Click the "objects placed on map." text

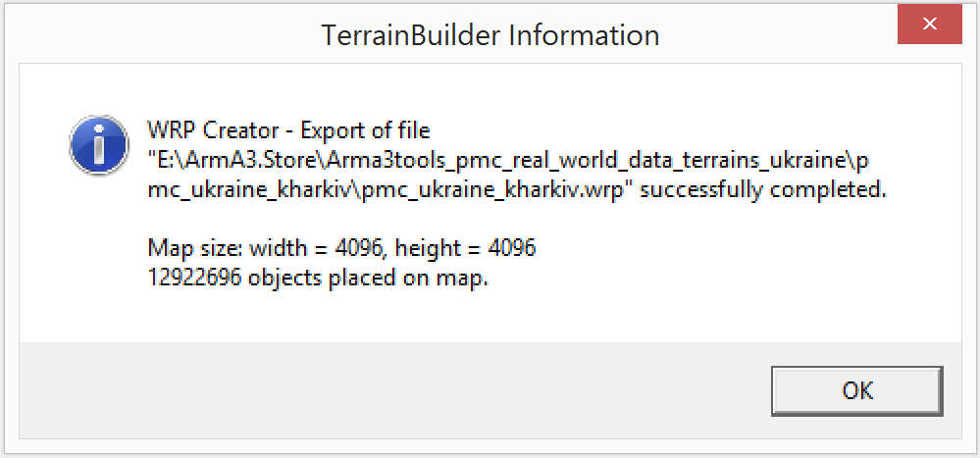[x=368, y=279]
